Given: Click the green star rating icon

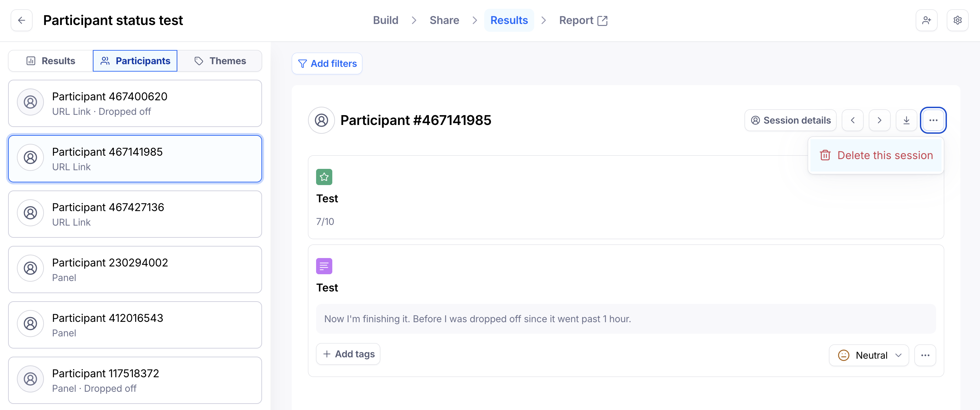Looking at the screenshot, I should pos(324,177).
